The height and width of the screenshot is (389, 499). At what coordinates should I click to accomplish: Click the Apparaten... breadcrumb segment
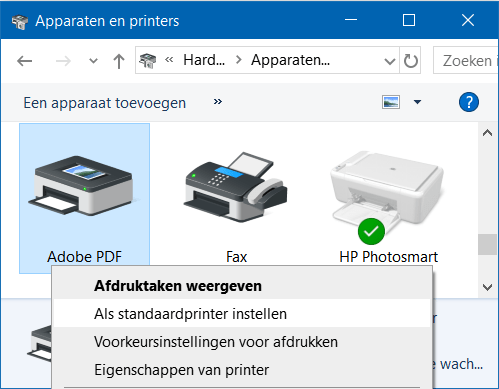290,60
